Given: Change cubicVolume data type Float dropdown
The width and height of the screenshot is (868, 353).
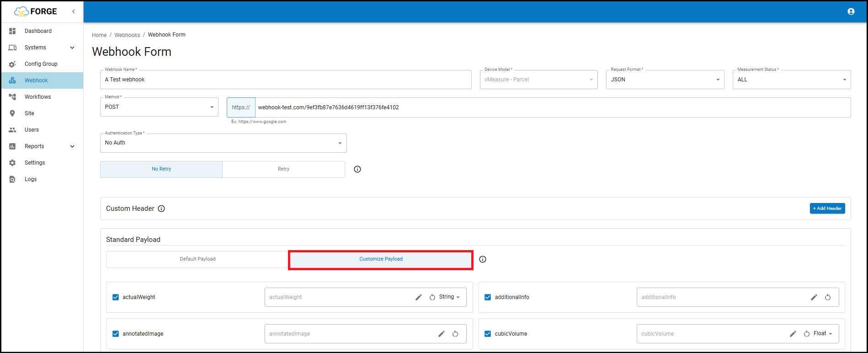Looking at the screenshot, I should (823, 334).
